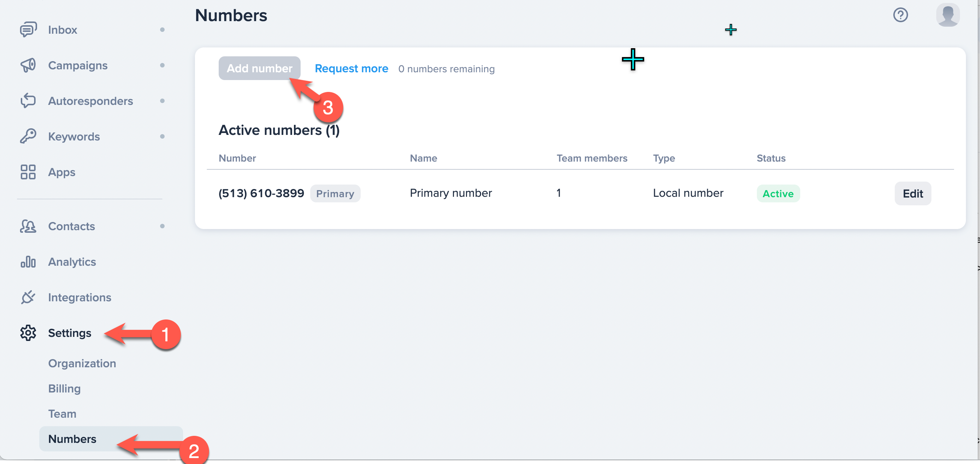The image size is (980, 464).
Task: Click the Team members column header
Action: pyautogui.click(x=592, y=158)
